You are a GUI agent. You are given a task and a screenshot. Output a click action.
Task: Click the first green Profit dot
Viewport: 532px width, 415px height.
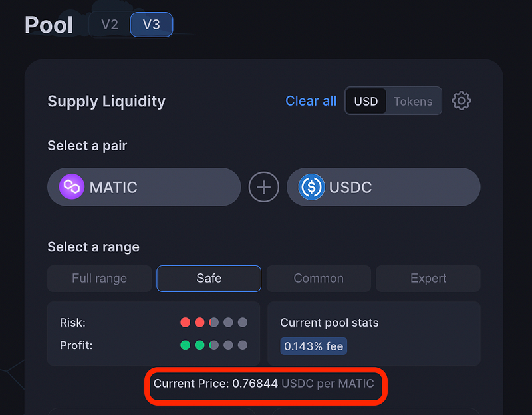click(x=186, y=345)
